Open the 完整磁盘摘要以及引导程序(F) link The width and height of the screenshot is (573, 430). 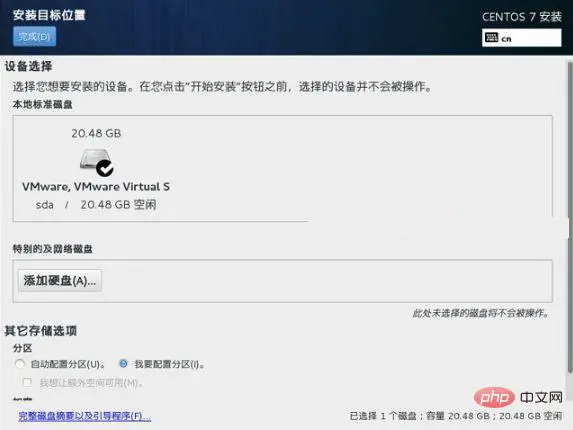(x=84, y=416)
